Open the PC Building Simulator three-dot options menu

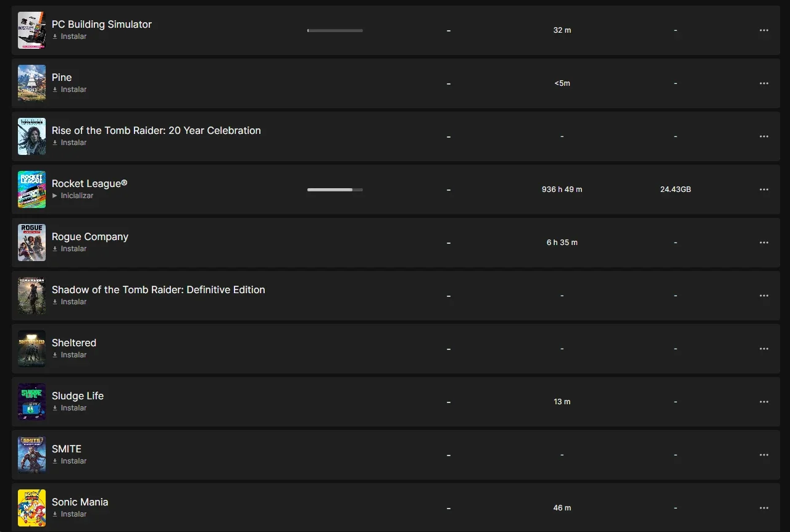tap(764, 30)
